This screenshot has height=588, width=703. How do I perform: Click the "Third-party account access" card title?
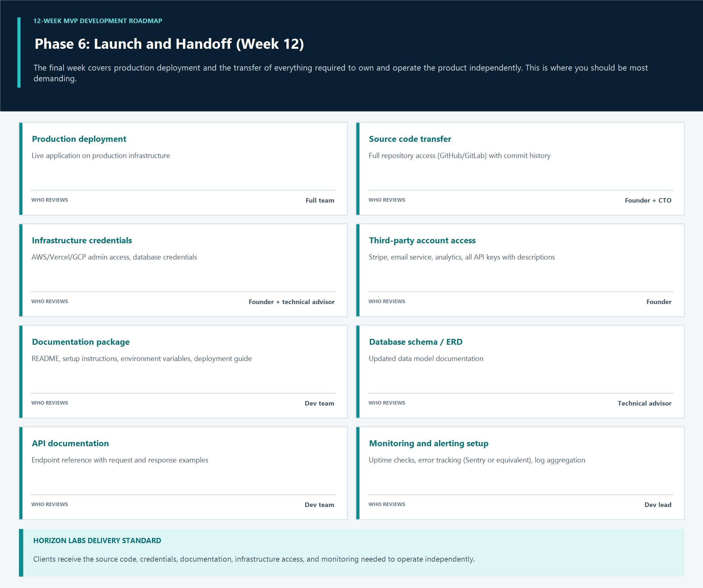pyautogui.click(x=422, y=240)
